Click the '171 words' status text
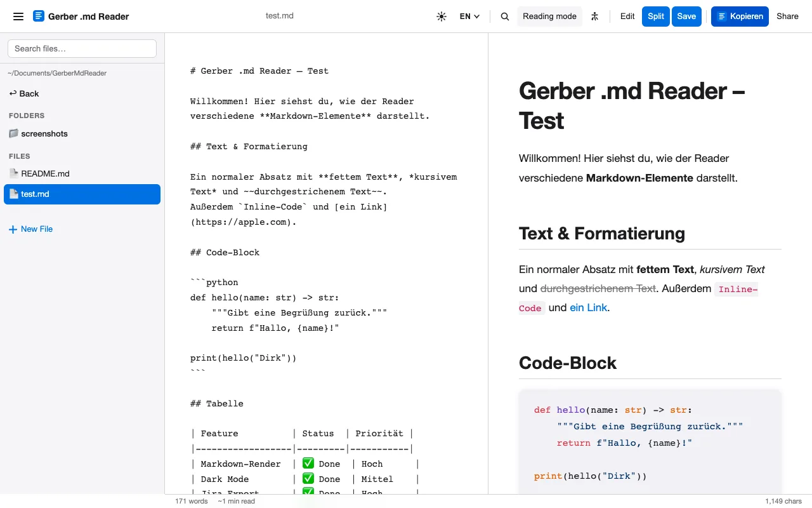812x508 pixels. coord(191,501)
